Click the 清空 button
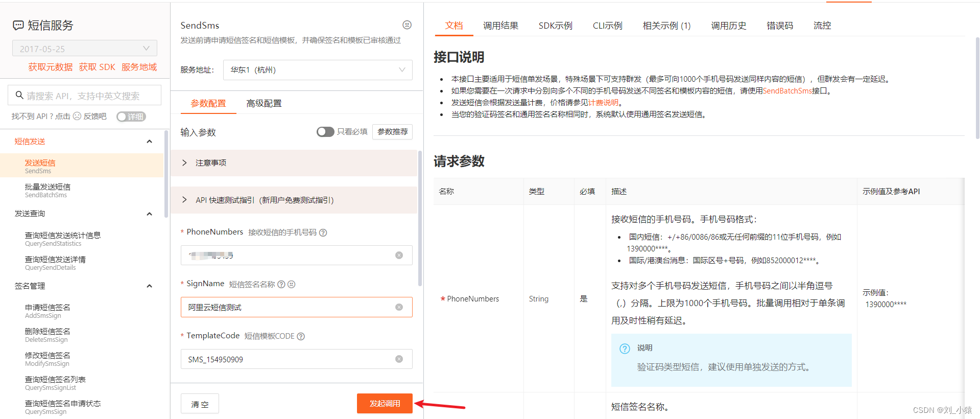Viewport: 980px width, 419px height. pyautogui.click(x=200, y=404)
